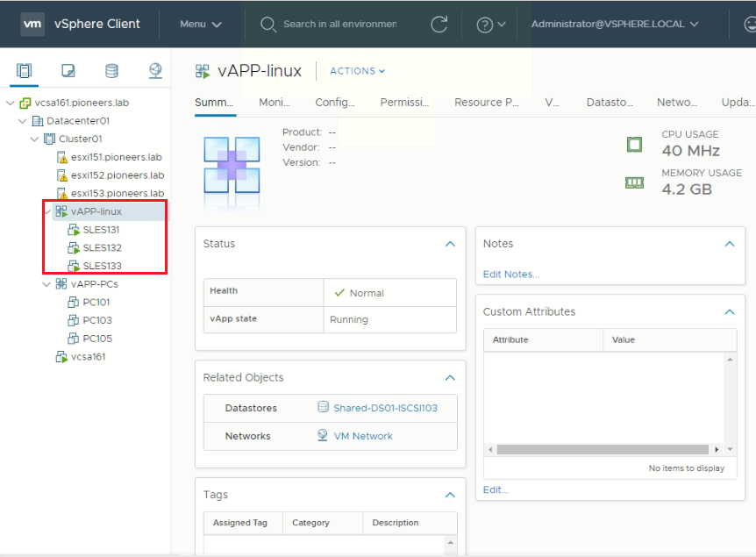Collapse the Tags panel
Screen dimensions: 756x557
(x=450, y=495)
